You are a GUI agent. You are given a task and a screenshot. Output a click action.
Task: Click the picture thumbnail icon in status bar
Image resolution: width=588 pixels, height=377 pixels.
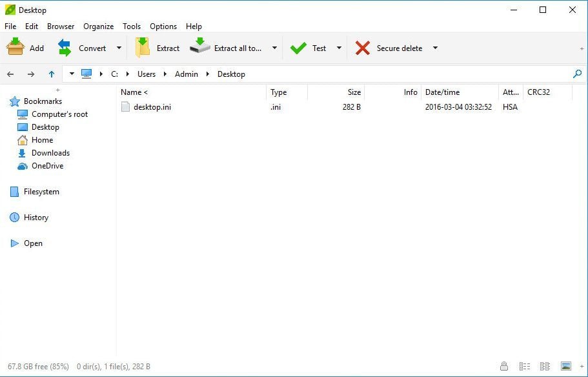566,366
